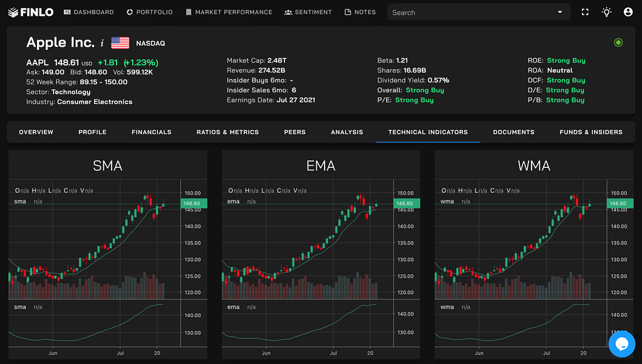
Task: Click the Dividend Yield 0.57% value
Action: point(439,80)
